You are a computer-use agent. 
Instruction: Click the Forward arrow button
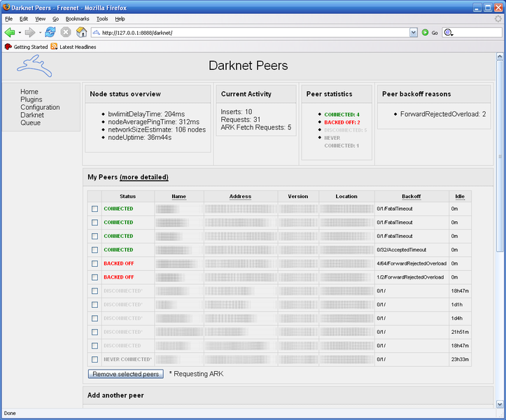[x=29, y=32]
